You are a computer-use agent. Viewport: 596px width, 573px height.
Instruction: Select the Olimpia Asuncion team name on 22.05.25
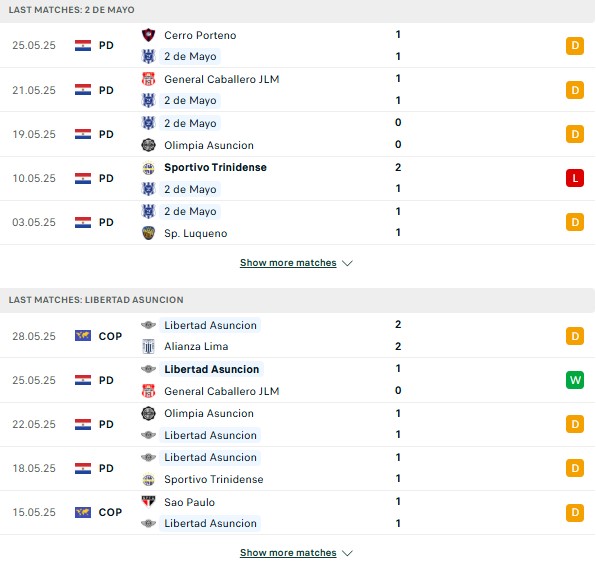point(209,413)
